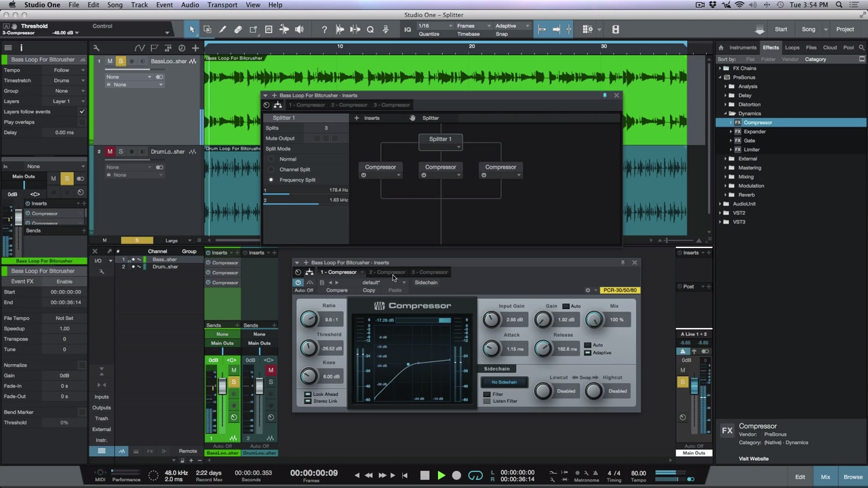The image size is (868, 488).
Task: Select Channel Split mode radio button
Action: (271, 169)
